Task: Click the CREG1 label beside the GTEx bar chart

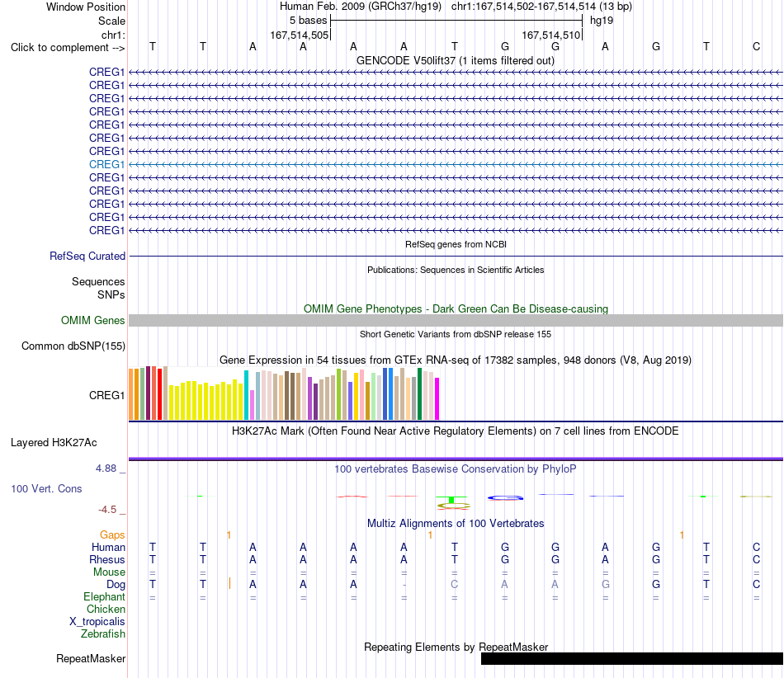Action: pyautogui.click(x=106, y=395)
